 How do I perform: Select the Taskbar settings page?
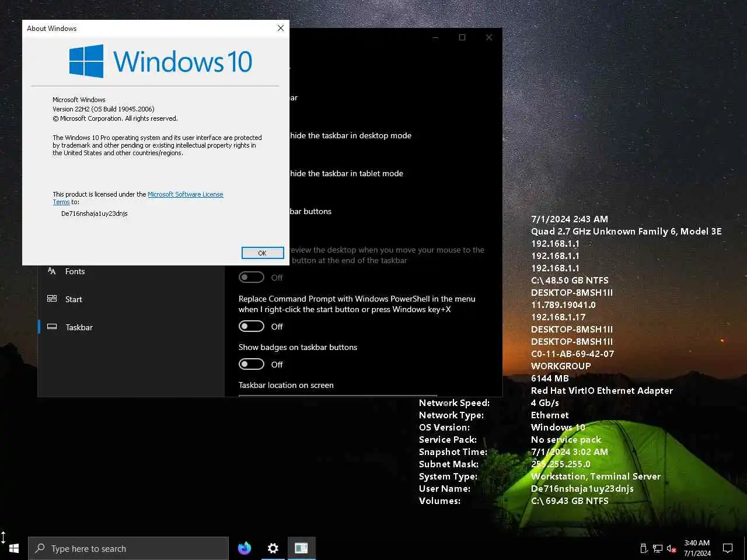[x=131, y=327]
